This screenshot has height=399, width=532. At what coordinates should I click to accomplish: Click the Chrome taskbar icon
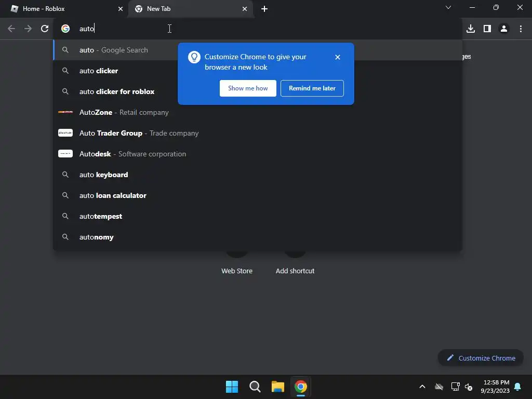click(301, 387)
